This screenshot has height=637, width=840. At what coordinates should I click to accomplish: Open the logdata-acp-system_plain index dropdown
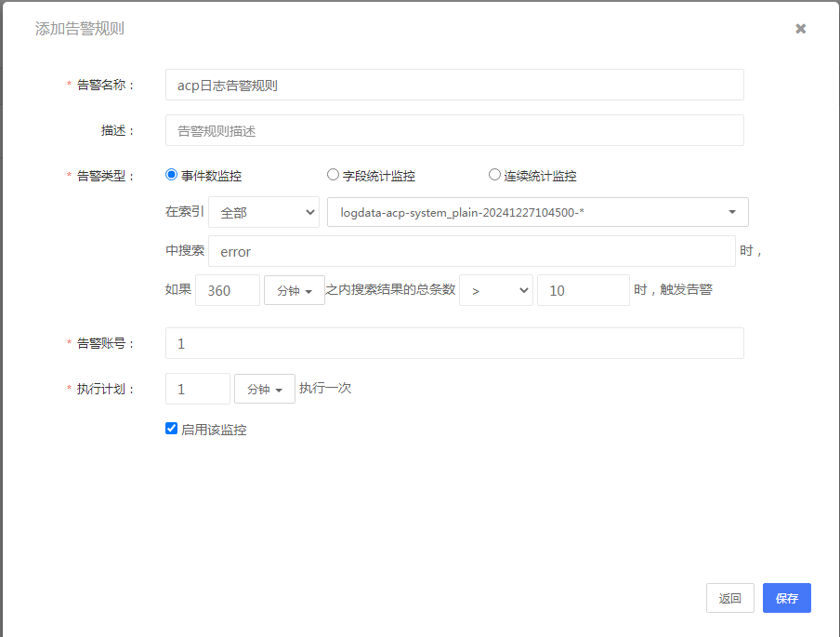click(x=537, y=212)
